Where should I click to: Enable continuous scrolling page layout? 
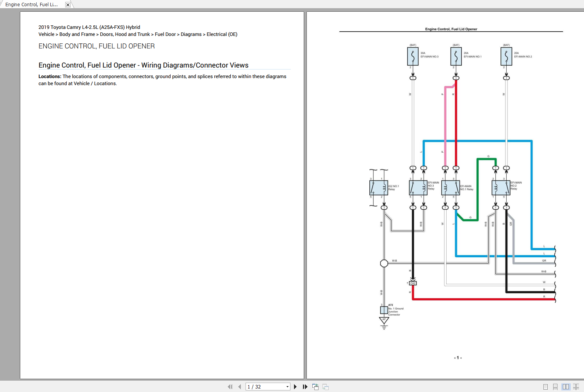(x=556, y=387)
